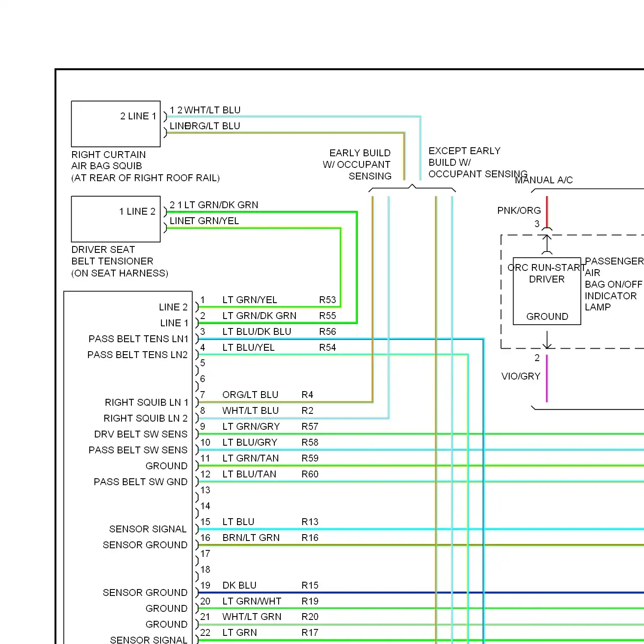644x644 pixels.
Task: Click 'LT GRN/GRY' wire label
Action: pos(251,426)
